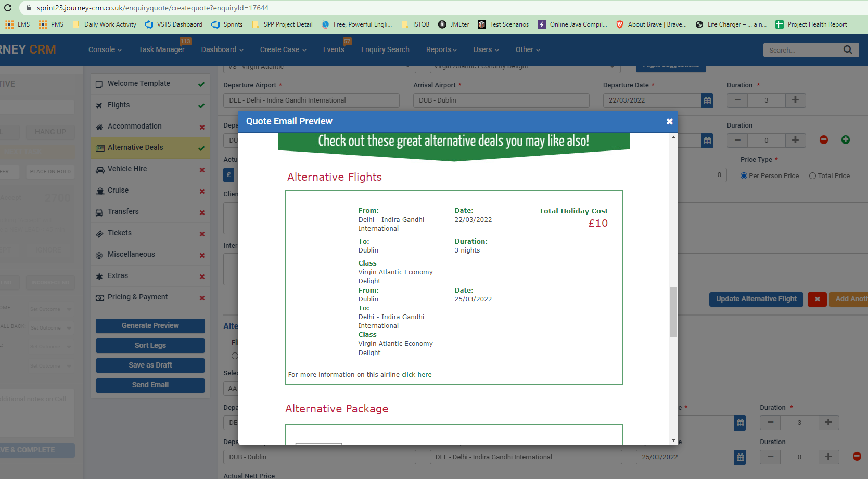Click the Generate Preview button
This screenshot has width=868, height=479.
[x=150, y=326]
